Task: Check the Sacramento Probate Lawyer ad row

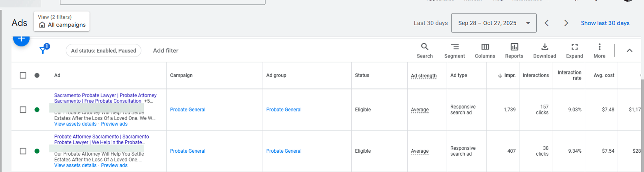Action: (23, 110)
